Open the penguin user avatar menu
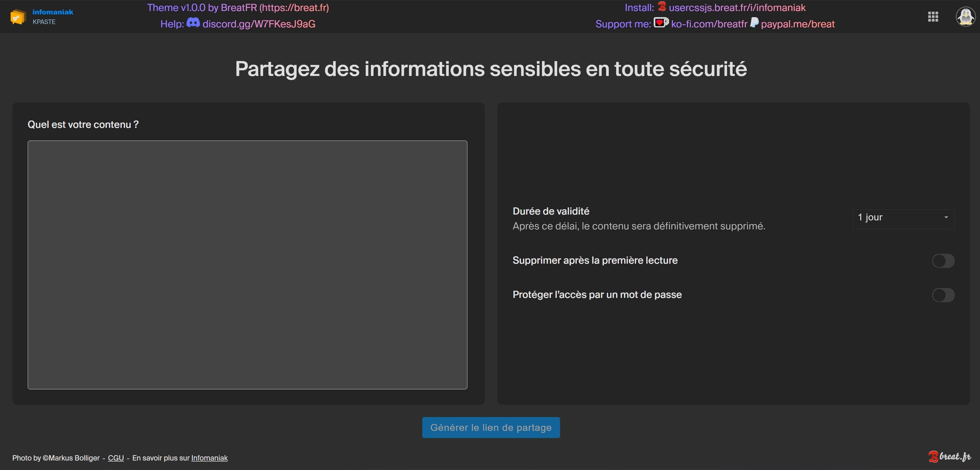980x470 pixels. (x=965, y=16)
